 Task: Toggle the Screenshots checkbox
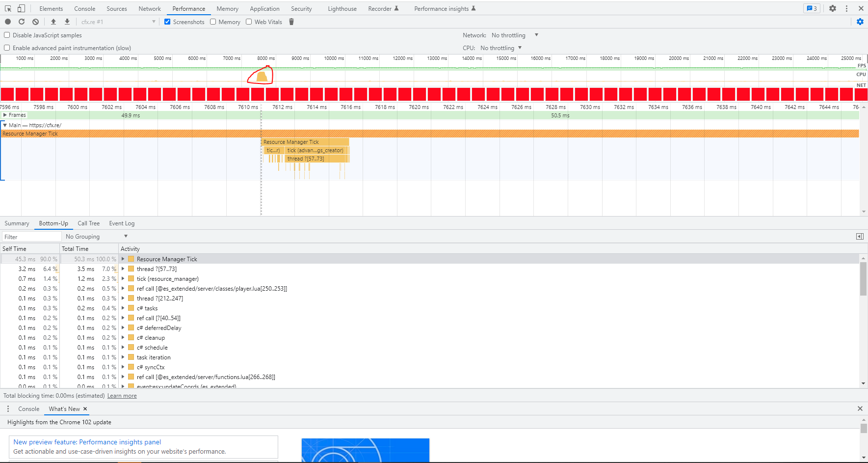pos(167,22)
